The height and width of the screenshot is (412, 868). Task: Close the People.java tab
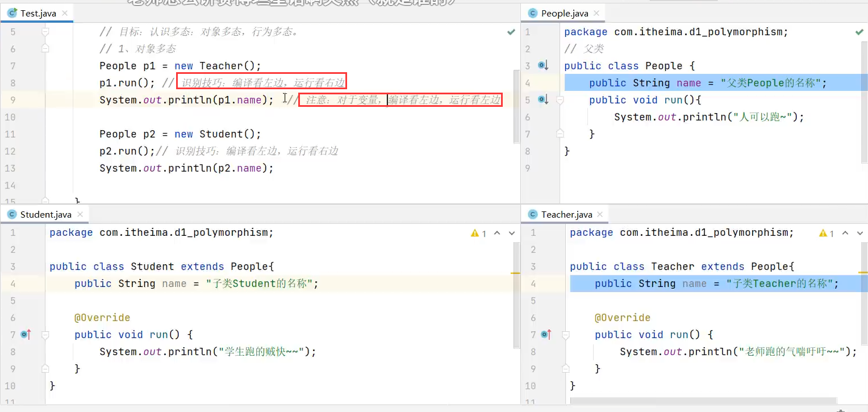(597, 13)
